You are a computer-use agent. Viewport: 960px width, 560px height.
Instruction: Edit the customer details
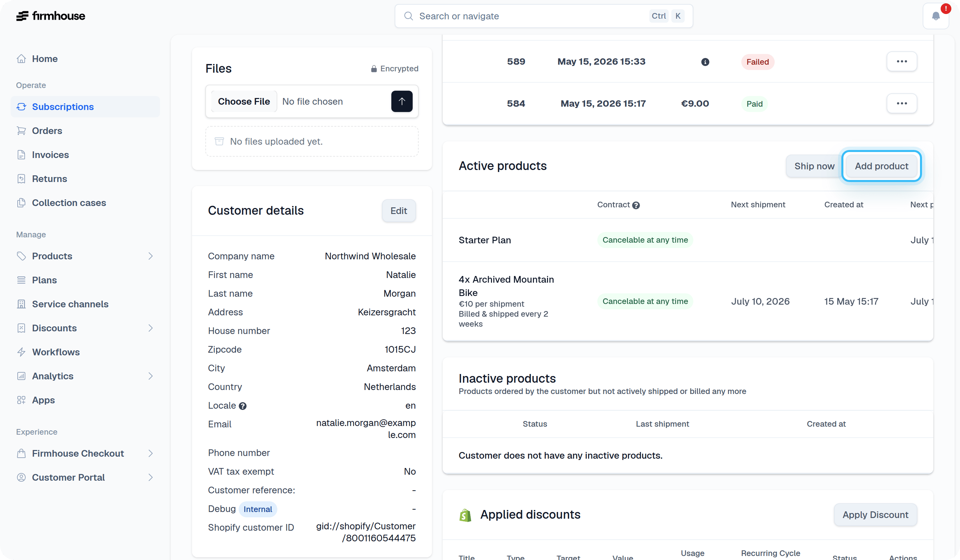pyautogui.click(x=399, y=211)
